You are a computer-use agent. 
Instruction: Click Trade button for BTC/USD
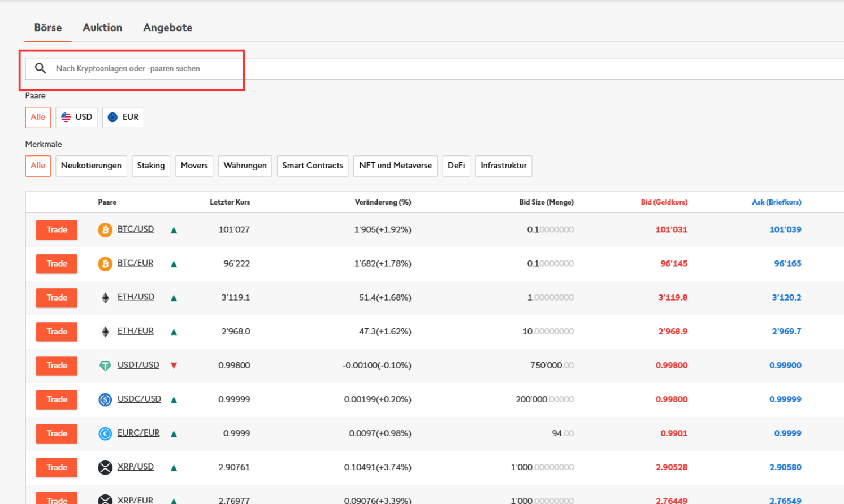pos(57,230)
